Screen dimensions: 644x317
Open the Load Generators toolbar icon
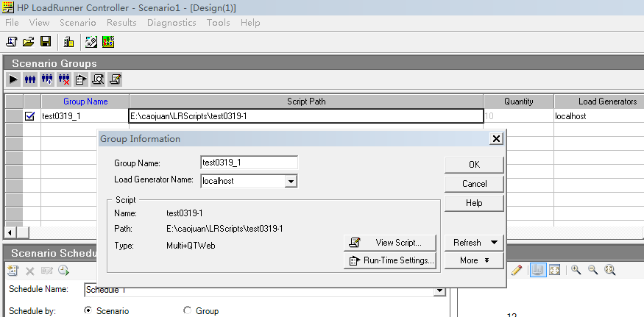click(69, 41)
